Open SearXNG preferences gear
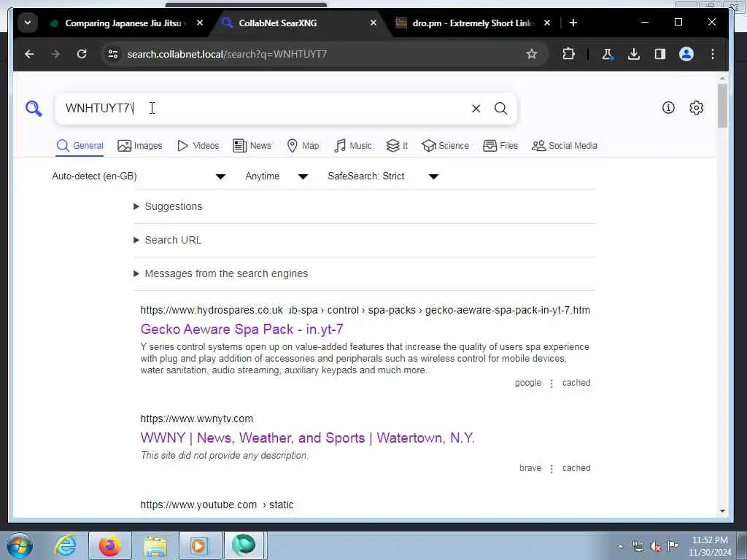The height and width of the screenshot is (560, 747). click(696, 108)
